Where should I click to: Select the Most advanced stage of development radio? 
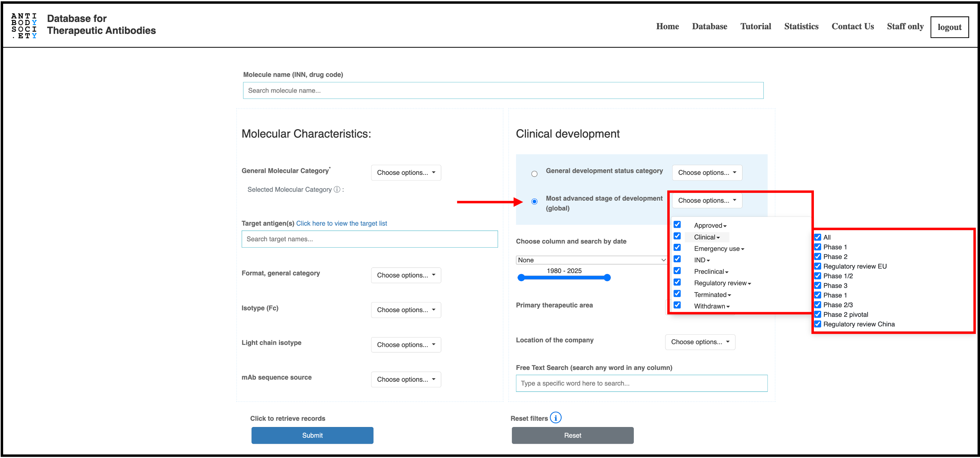(534, 201)
